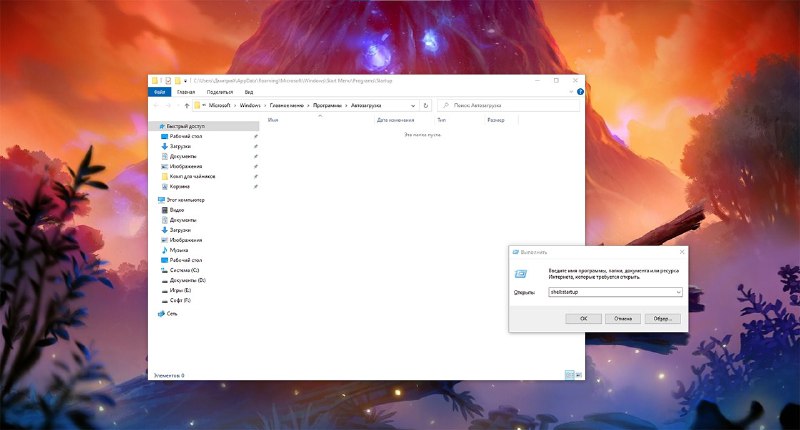The image size is (800, 430).
Task: Open pinned Загрузки under quick access
Action: [x=180, y=146]
